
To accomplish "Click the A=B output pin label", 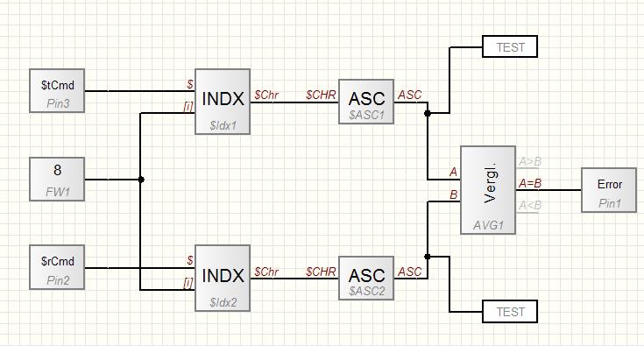I will coord(530,183).
